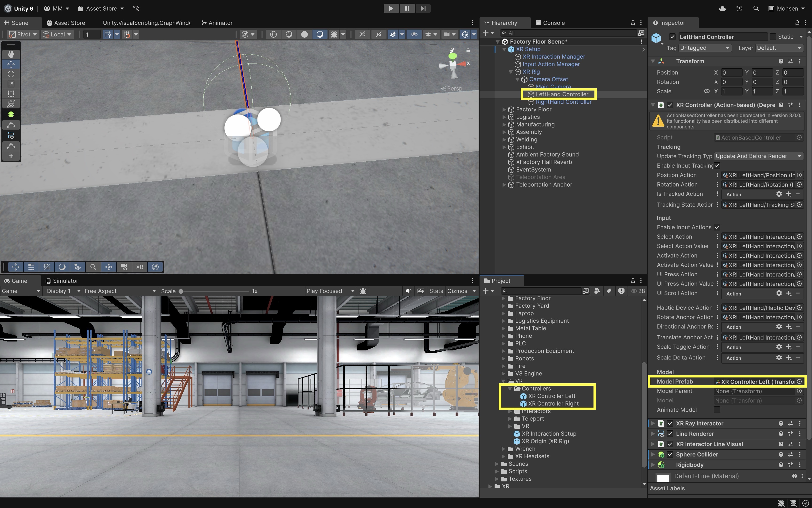Lock the Inspector panel
Viewport: 812px width, 508px height.
click(797, 23)
